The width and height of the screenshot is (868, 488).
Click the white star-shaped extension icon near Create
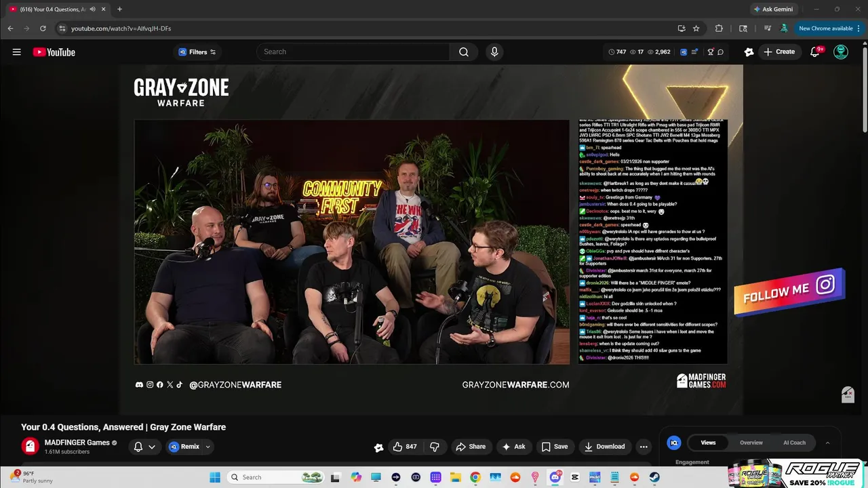click(749, 52)
